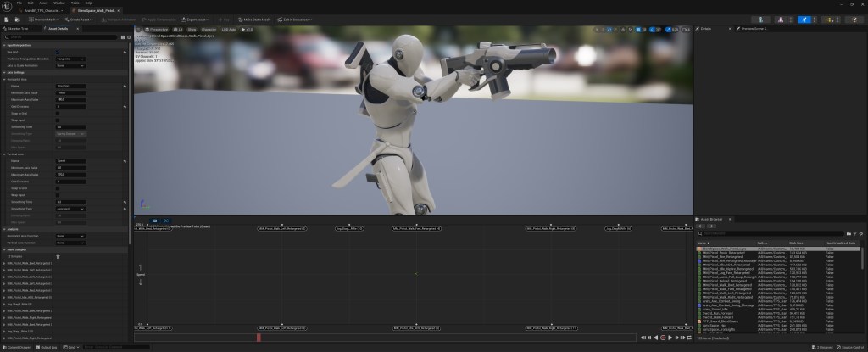Toggle the Use Grid checkbox
Viewport: 868px width, 352px height.
point(58,52)
